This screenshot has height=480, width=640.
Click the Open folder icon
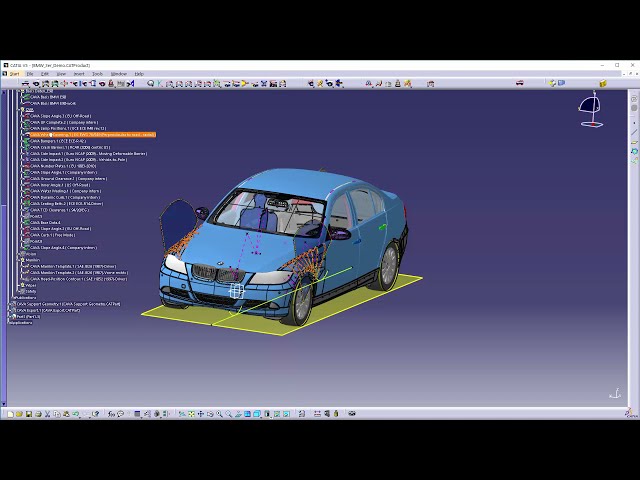point(19,414)
